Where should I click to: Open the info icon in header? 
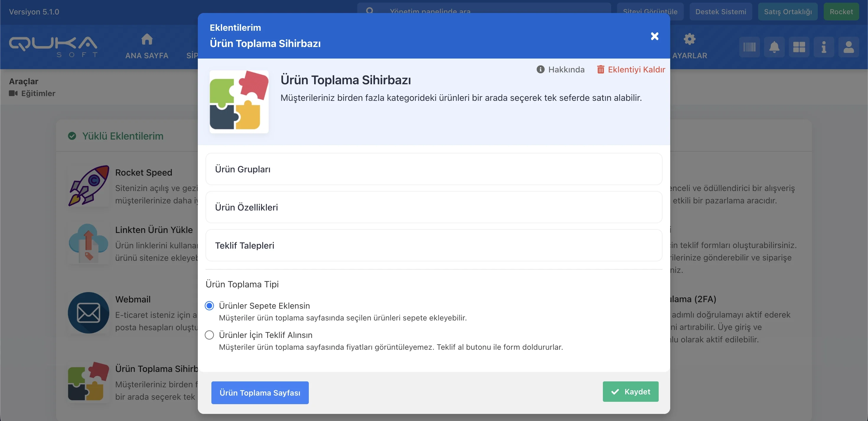(823, 47)
